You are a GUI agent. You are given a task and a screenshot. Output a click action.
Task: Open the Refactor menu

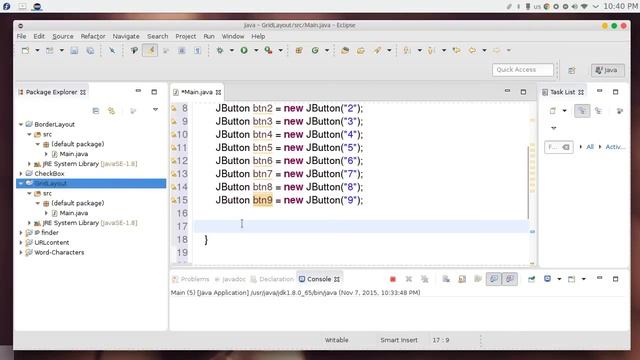pos(93,36)
